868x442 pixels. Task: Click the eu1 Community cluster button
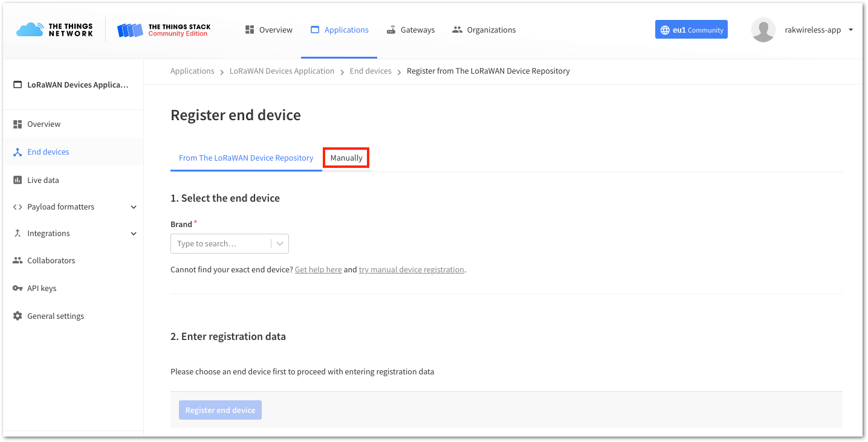pyautogui.click(x=691, y=30)
